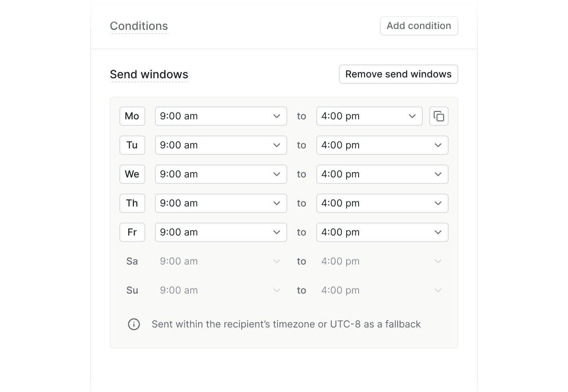
Task: Enable the Sa send window
Action: point(132,261)
